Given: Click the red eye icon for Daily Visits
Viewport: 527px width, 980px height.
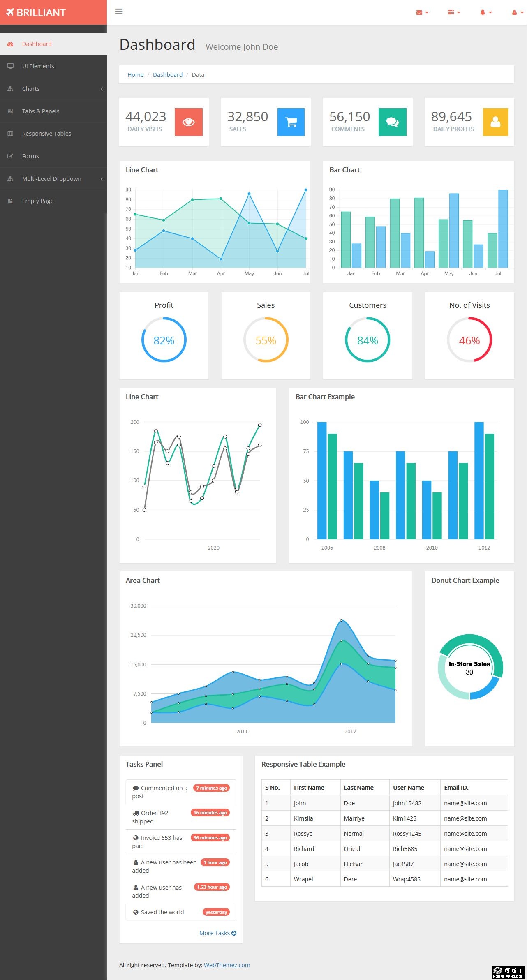Looking at the screenshot, I should click(188, 122).
